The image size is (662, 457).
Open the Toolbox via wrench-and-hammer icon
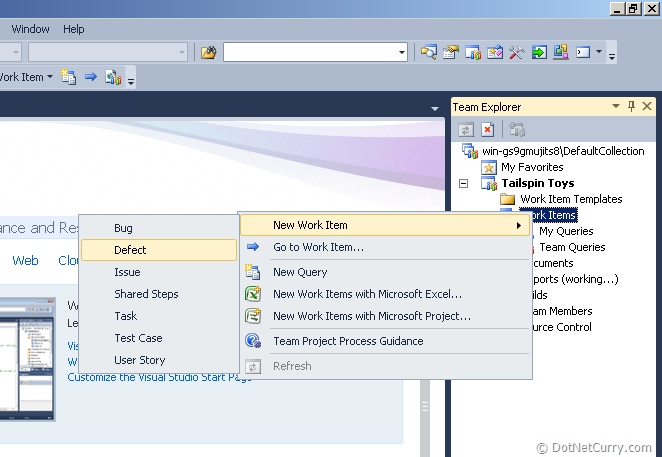(516, 52)
